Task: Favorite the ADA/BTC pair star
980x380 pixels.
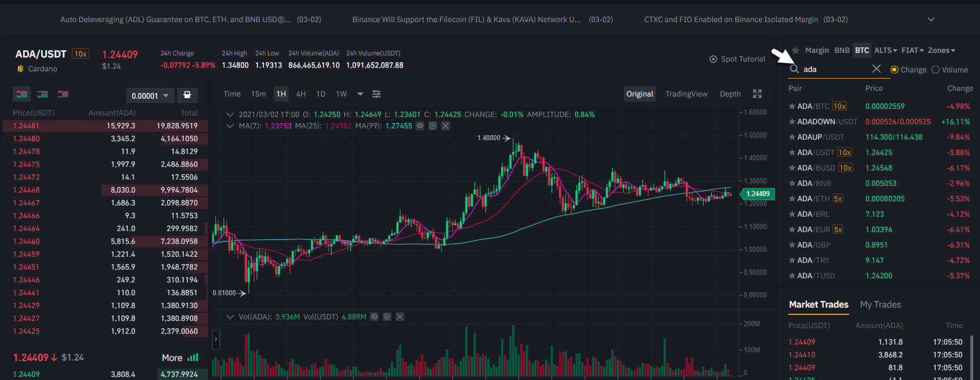Action: (792, 106)
